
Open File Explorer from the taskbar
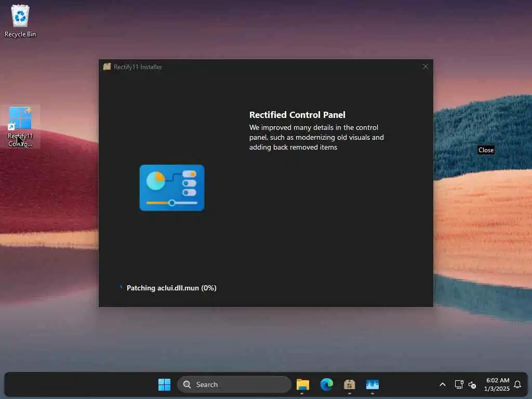pos(303,384)
